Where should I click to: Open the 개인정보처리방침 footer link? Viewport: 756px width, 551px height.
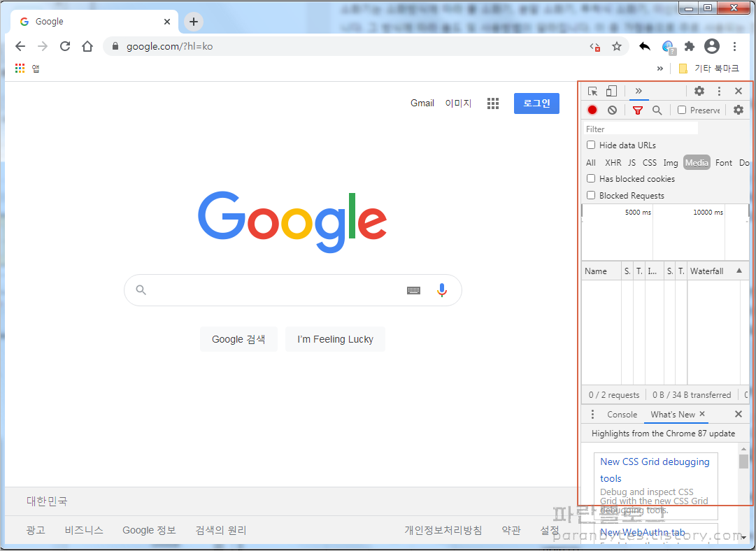pos(443,530)
